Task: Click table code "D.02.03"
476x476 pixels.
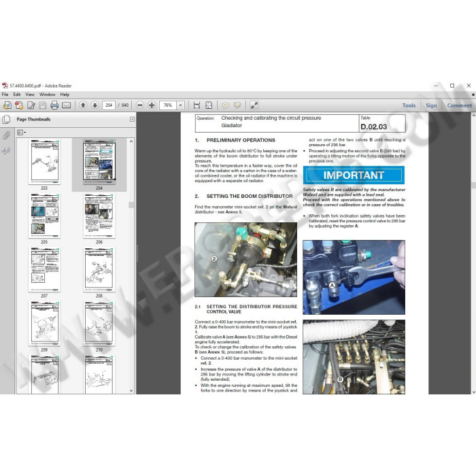Action: pyautogui.click(x=374, y=127)
